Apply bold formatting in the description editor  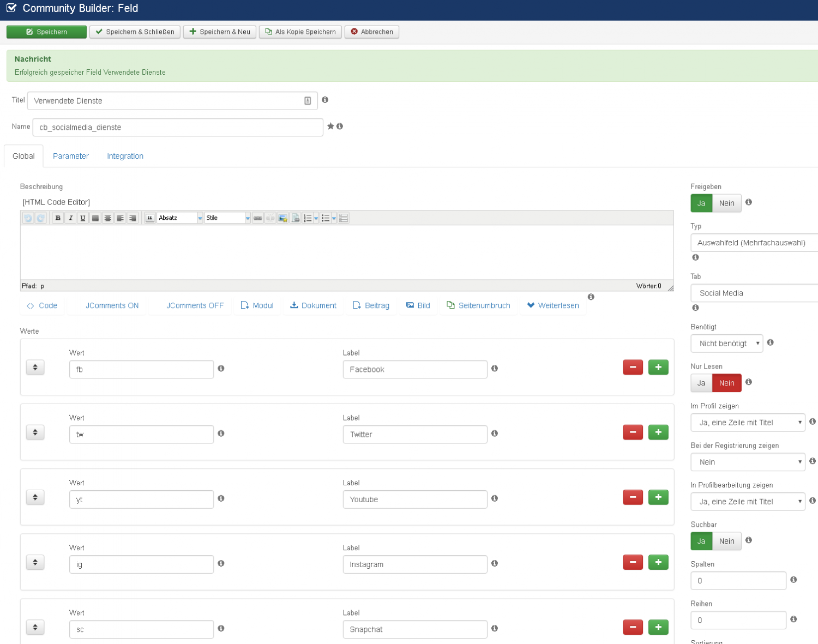point(58,218)
